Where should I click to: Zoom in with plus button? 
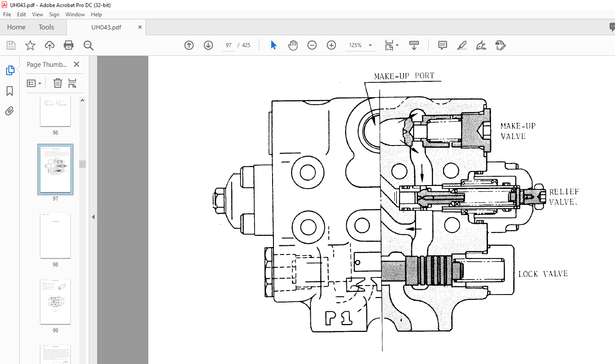click(331, 45)
